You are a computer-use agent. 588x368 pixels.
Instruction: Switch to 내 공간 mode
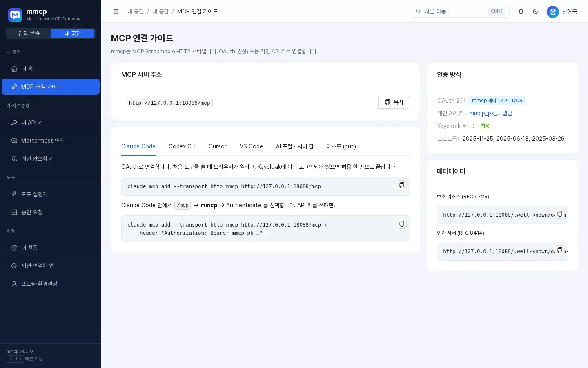pyautogui.click(x=73, y=34)
